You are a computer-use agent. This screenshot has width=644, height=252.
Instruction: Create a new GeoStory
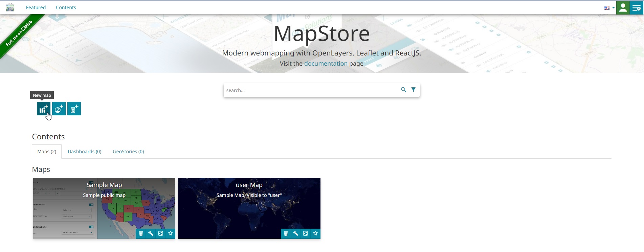(x=74, y=109)
